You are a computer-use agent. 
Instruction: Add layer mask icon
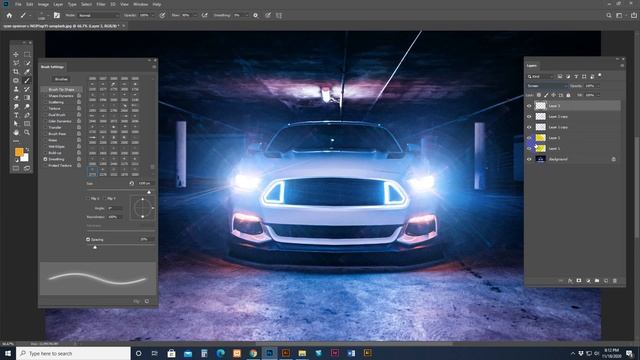[x=579, y=281]
